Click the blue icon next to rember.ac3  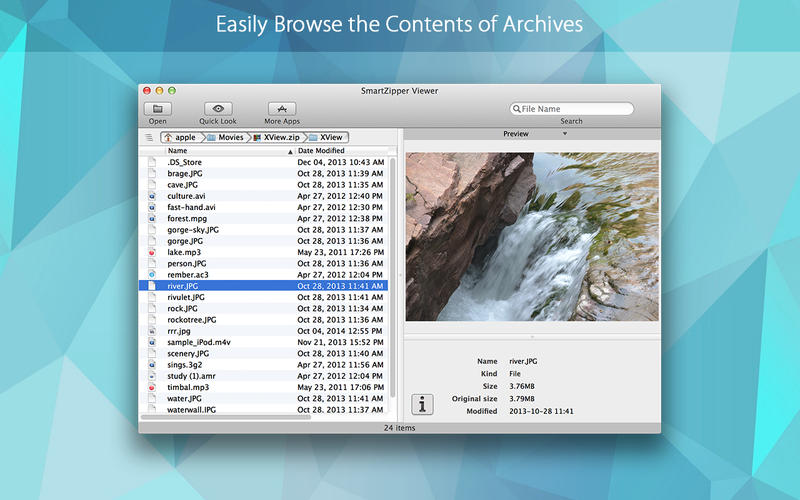(x=151, y=274)
